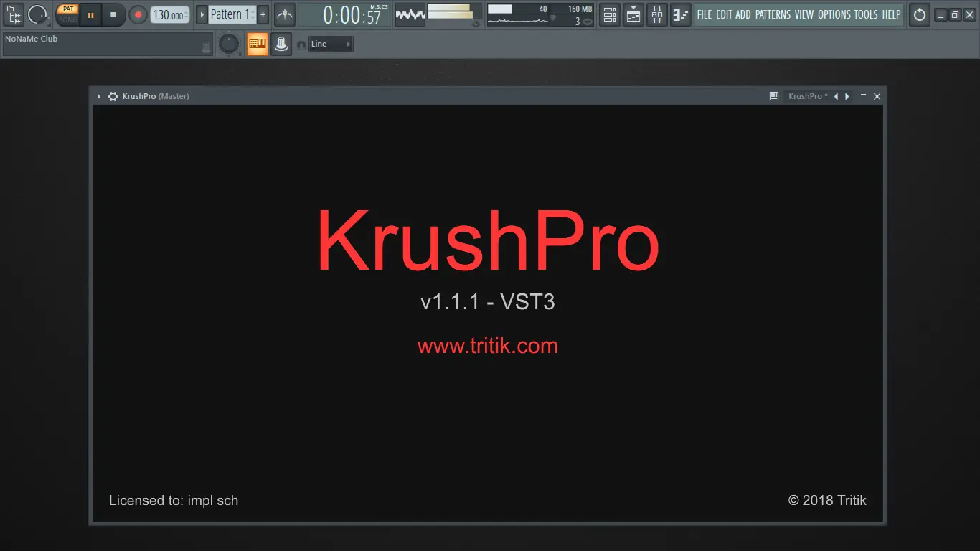Image resolution: width=980 pixels, height=551 pixels.
Task: Switch to PAT pattern mode
Action: click(x=68, y=9)
